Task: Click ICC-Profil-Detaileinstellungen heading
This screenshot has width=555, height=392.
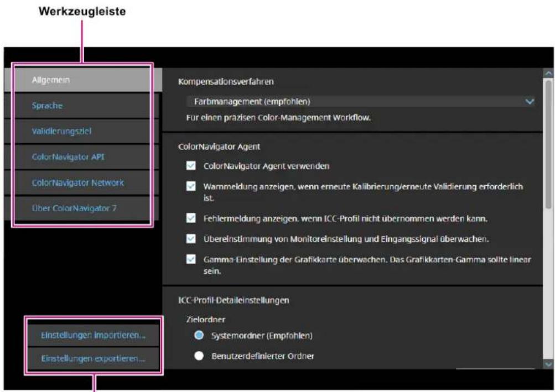Action: pos(234,300)
